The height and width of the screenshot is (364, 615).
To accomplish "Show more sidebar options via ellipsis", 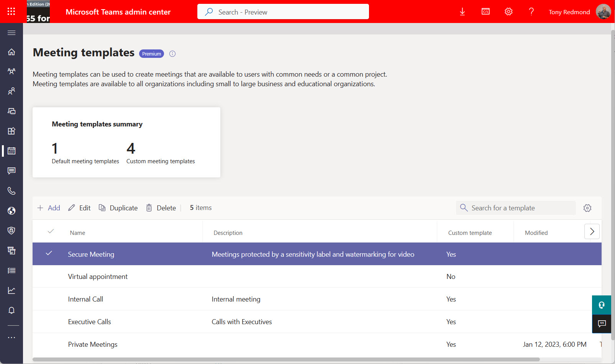I will (11, 338).
